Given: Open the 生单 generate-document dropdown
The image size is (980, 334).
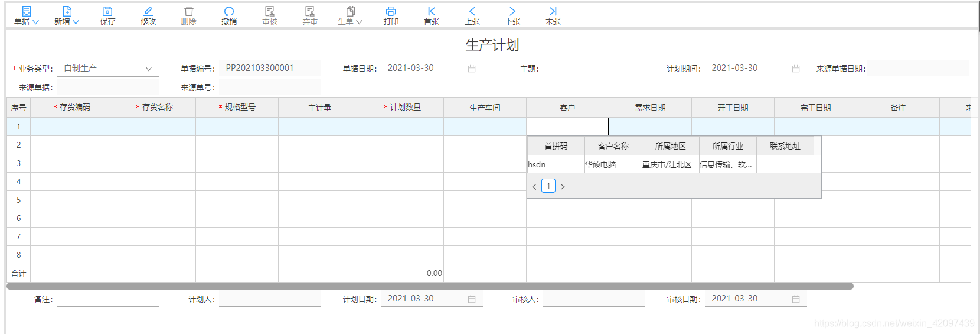Looking at the screenshot, I should coord(350,16).
